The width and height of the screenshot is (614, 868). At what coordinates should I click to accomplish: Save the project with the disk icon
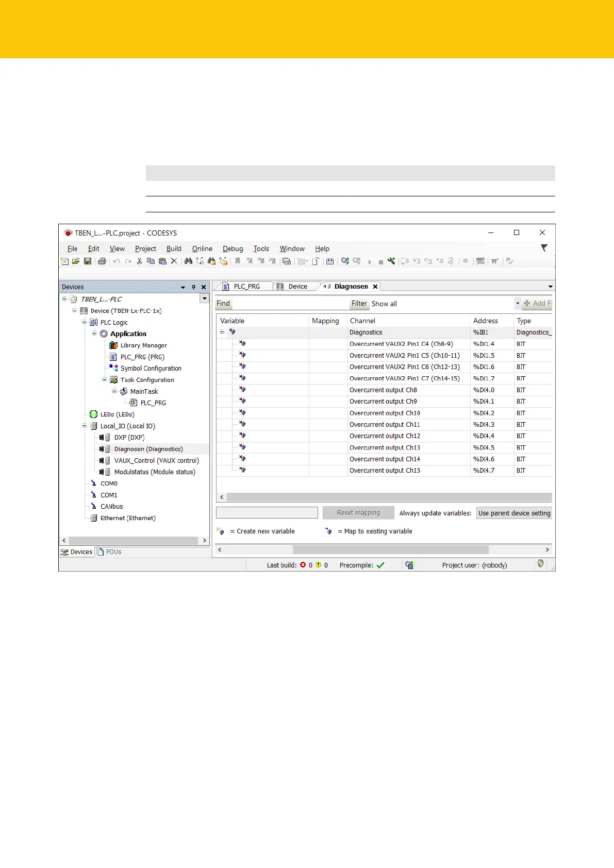coord(88,261)
